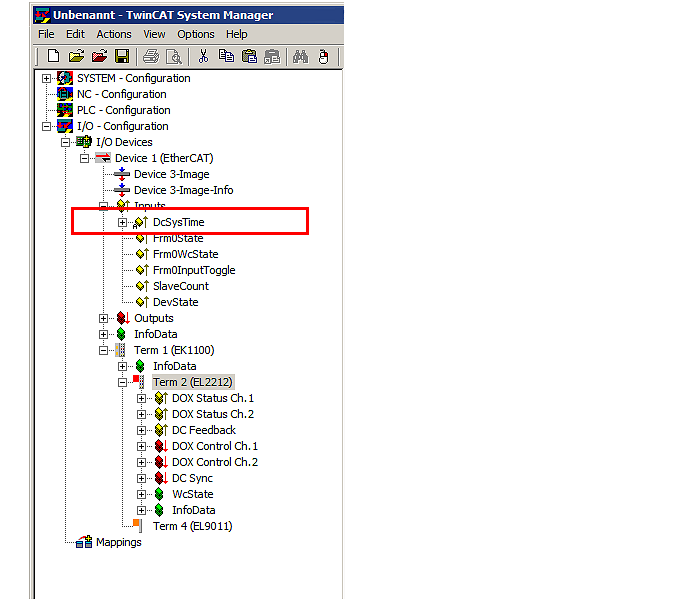Click the Term 1 (EK1100) coupler icon
This screenshot has width=700, height=600.
click(121, 350)
